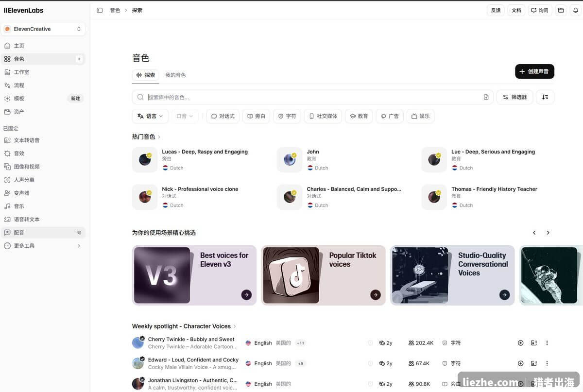The image size is (583, 392).
Task: Toggle 社交媒体 category filter chip
Action: point(323,116)
